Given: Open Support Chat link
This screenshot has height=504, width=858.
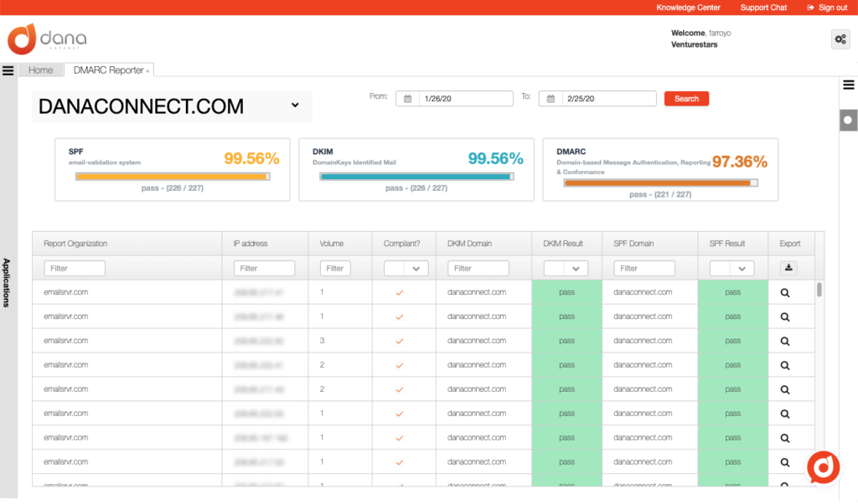Looking at the screenshot, I should click(763, 8).
